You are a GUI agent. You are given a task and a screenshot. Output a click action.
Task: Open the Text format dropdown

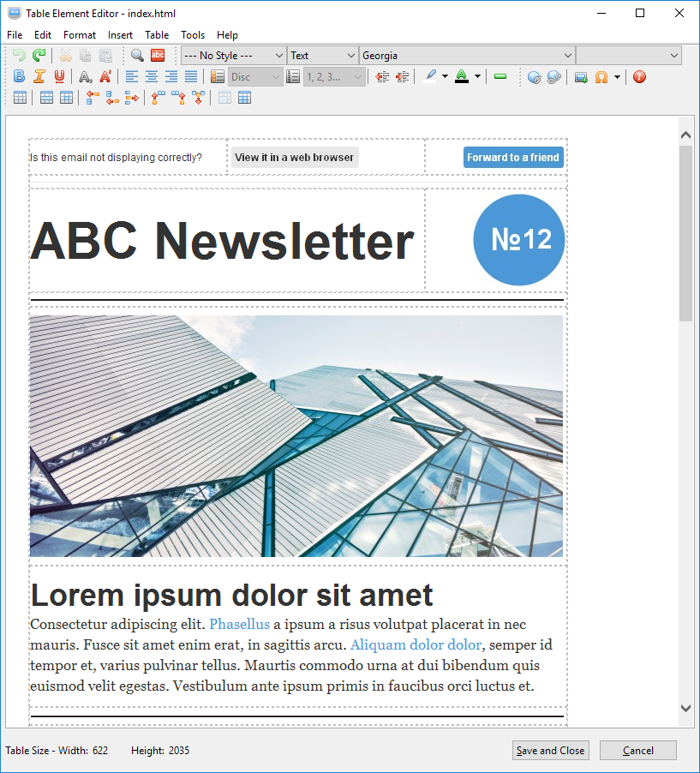[322, 55]
